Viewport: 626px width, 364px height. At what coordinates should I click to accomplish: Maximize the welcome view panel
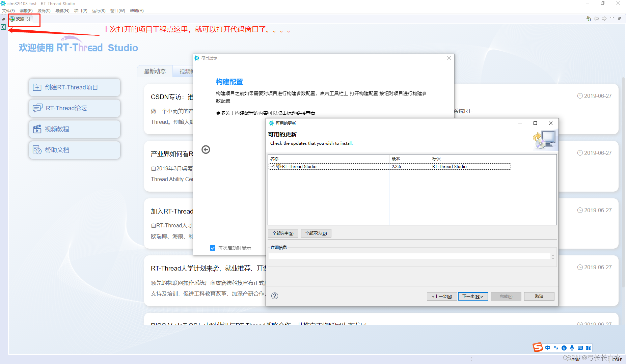coord(619,18)
